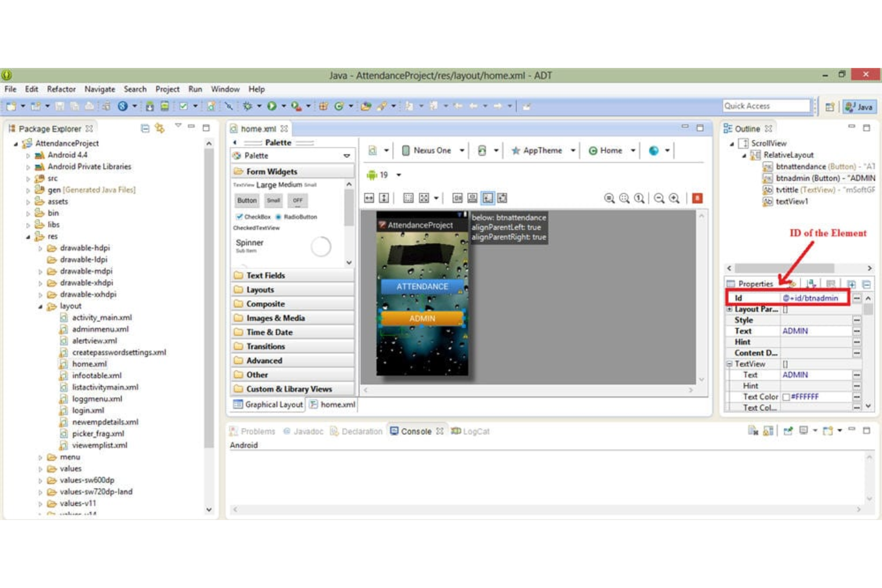
Task: Toggle the CheckBox widget in the palette
Action: (253, 217)
